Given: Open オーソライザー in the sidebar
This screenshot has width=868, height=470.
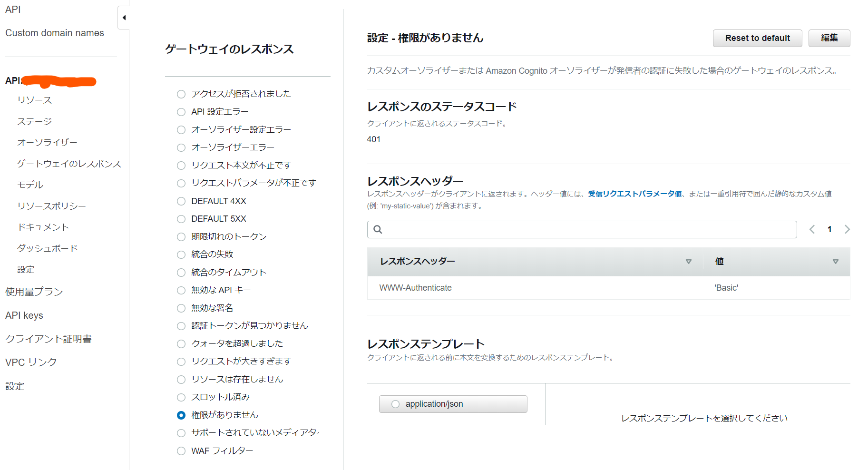Looking at the screenshot, I should [47, 142].
